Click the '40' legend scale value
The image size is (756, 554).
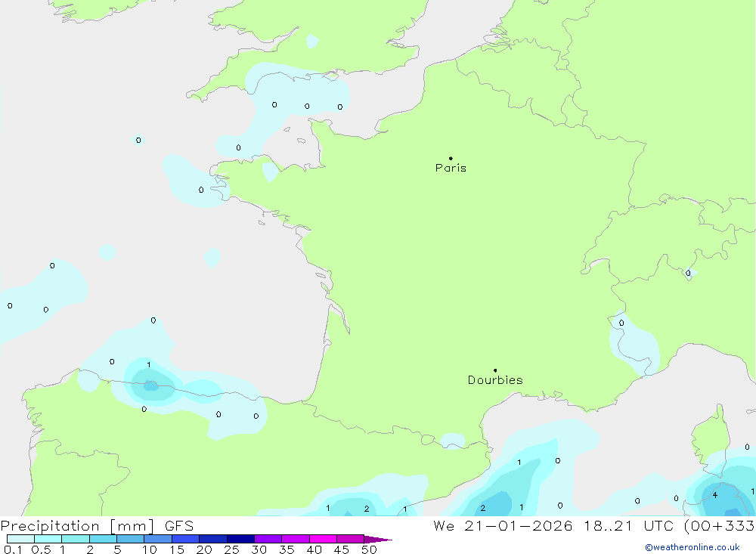pyautogui.click(x=314, y=549)
